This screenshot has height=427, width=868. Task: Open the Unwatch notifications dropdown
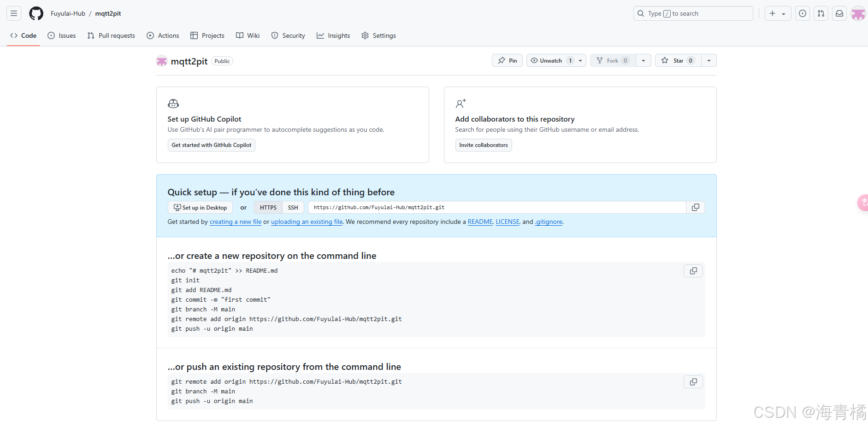pos(556,60)
